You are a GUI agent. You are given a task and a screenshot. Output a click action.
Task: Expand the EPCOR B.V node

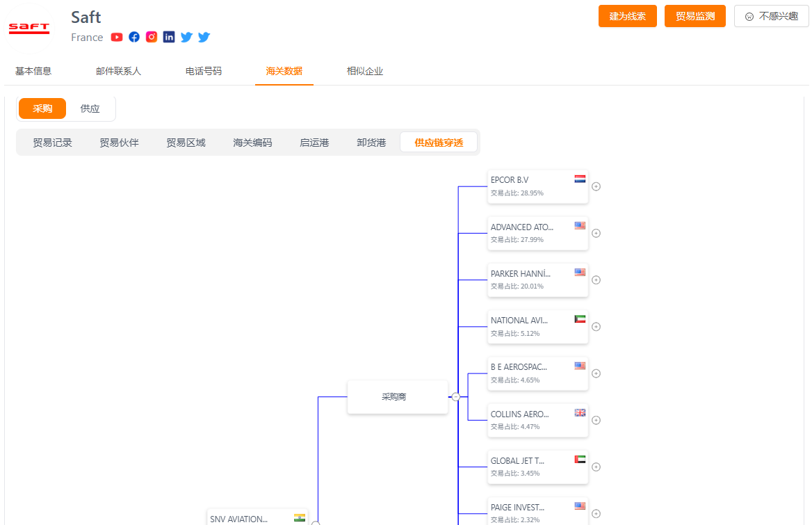596,186
